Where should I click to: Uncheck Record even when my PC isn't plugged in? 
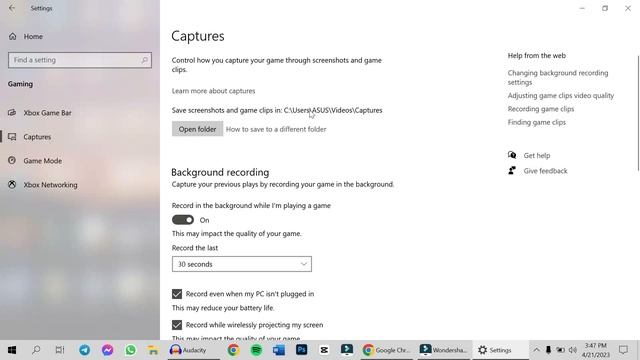[177, 294]
